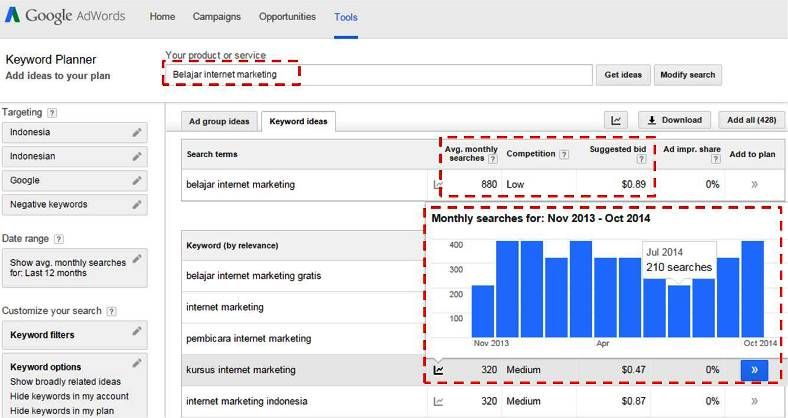Edit the Negative keywords pencil icon
The height and width of the screenshot is (418, 788).
[137, 205]
